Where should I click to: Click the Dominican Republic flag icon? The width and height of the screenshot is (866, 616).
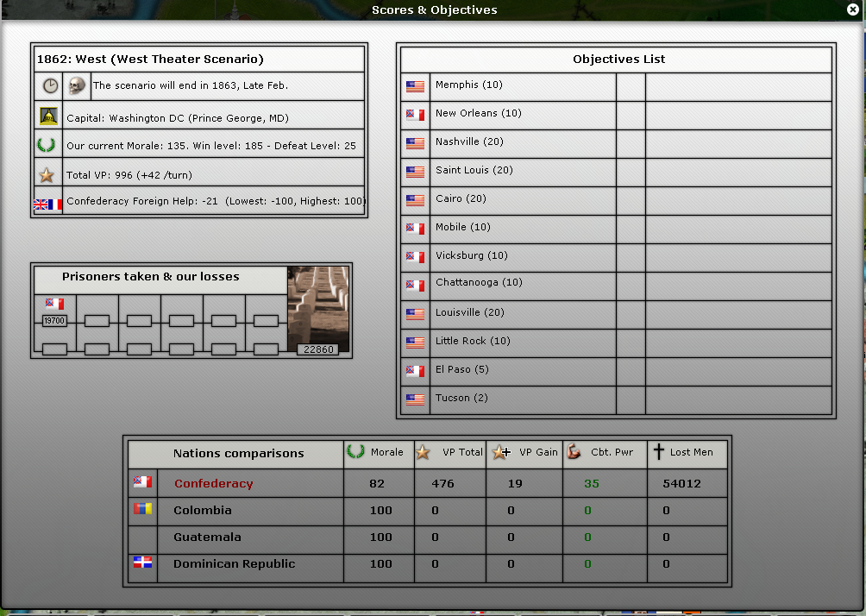click(142, 563)
